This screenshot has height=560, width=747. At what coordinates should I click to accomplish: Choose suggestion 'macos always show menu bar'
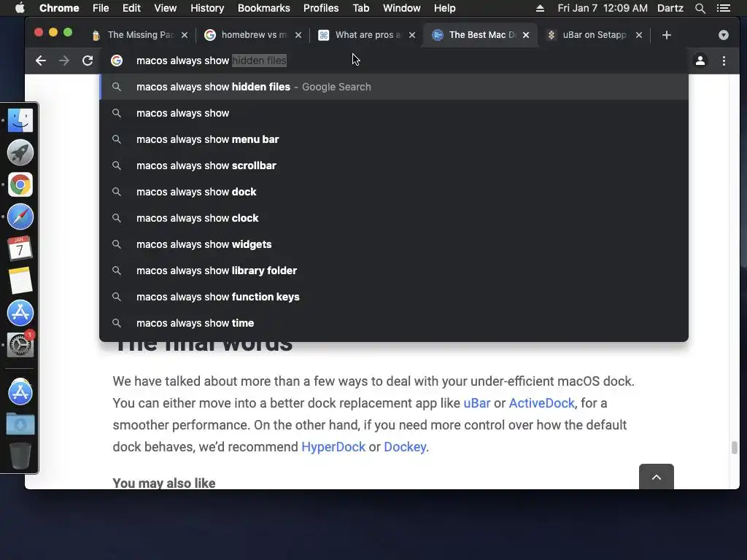[x=393, y=139]
